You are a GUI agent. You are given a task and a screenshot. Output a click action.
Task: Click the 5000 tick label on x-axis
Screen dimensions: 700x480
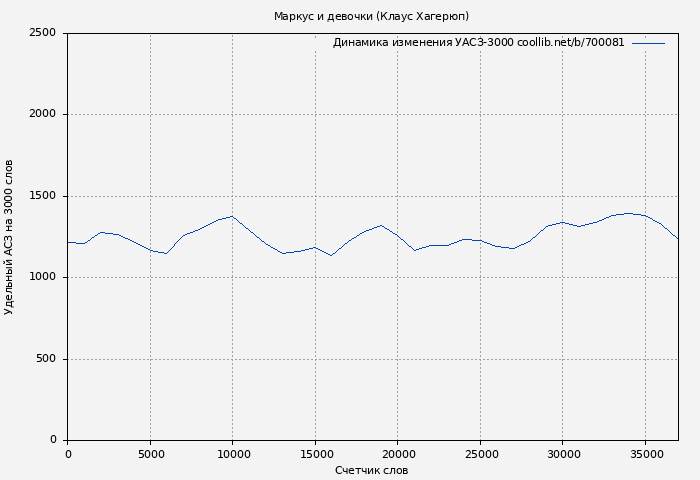tap(150, 454)
